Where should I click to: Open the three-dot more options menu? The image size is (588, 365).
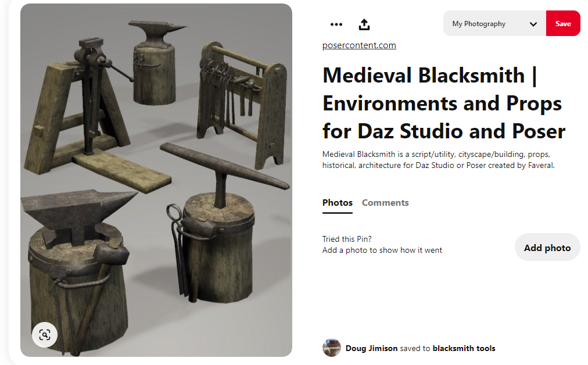point(336,24)
